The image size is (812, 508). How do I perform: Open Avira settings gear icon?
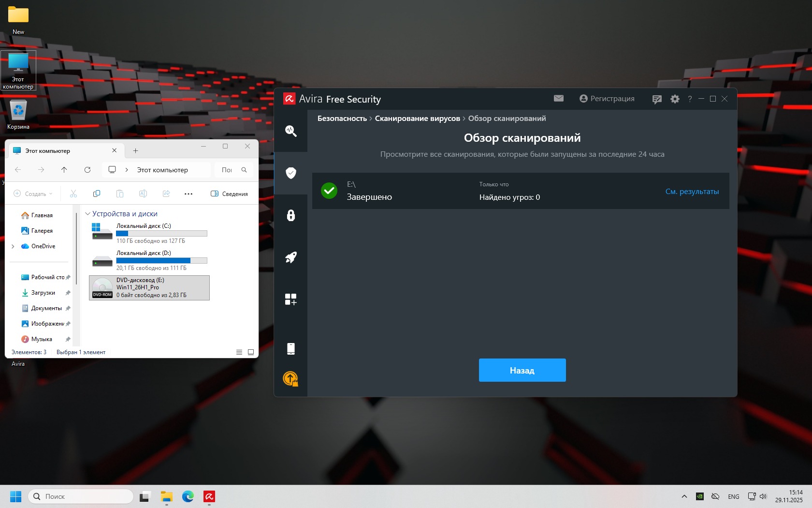(x=675, y=99)
